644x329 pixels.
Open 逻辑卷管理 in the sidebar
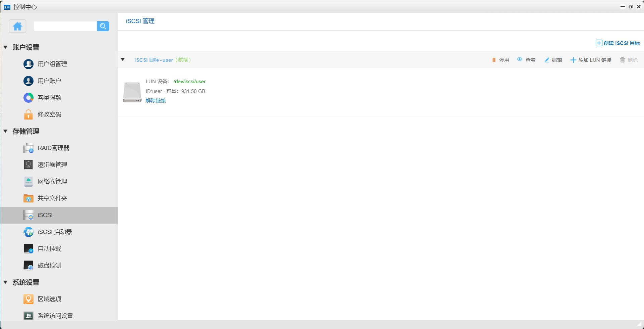tap(52, 165)
